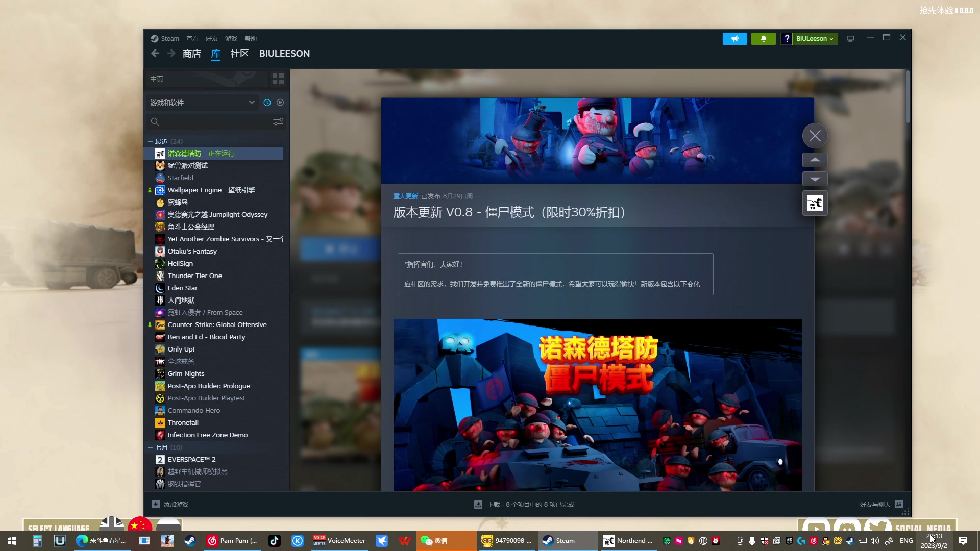Open the 查看 menu
980x551 pixels.
pos(192,39)
